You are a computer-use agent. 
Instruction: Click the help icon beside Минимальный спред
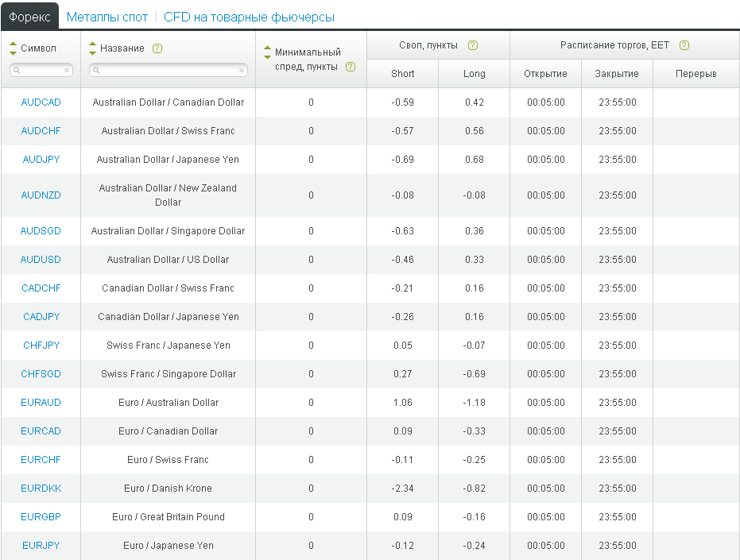(x=351, y=67)
